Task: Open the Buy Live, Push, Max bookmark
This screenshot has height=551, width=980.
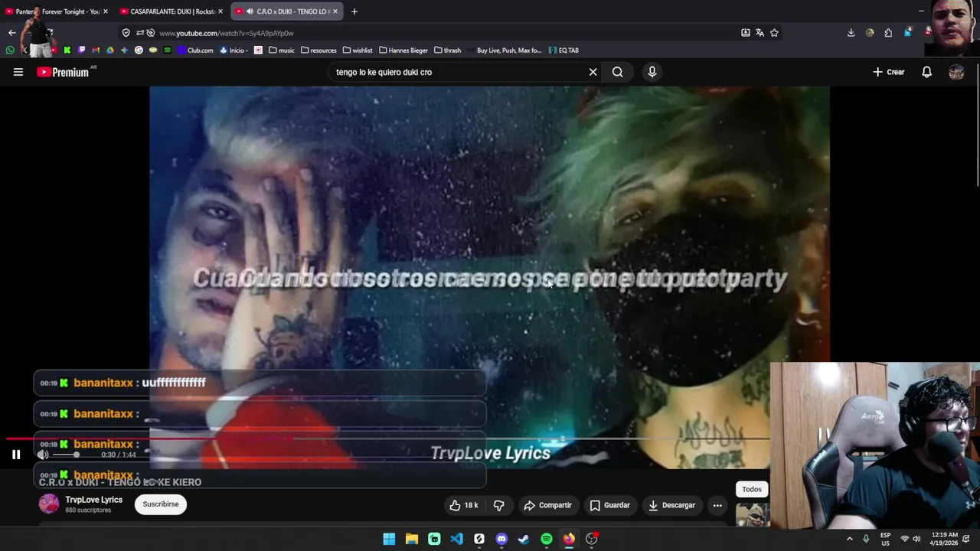Action: [x=504, y=51]
